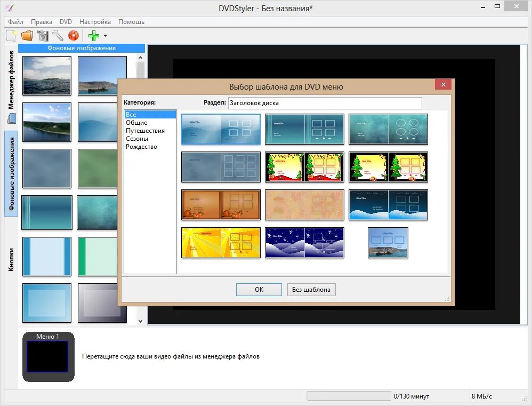532x406 pixels.
Task: Pick the gray-blue blurred background image
Action: coord(47,169)
